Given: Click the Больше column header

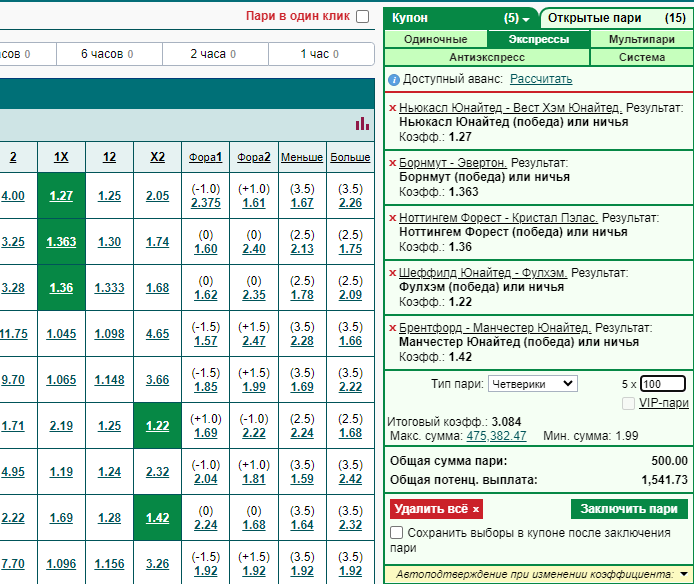Looking at the screenshot, I should click(x=350, y=157).
